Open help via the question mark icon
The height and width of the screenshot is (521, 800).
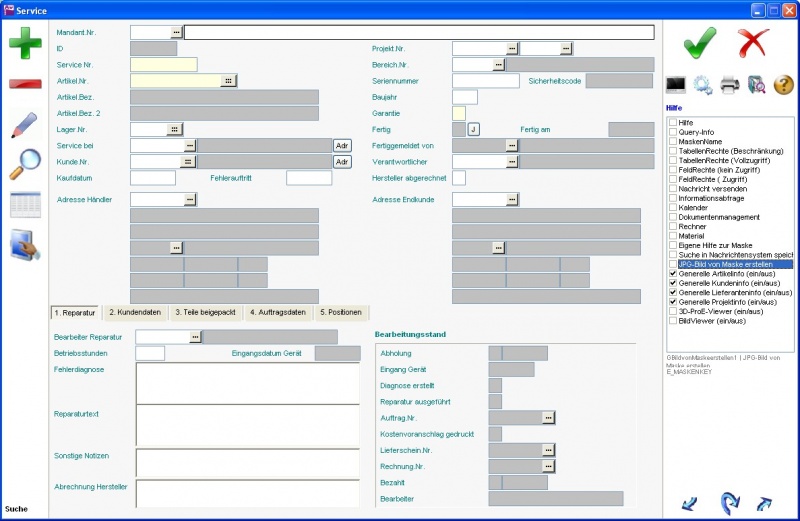[783, 85]
